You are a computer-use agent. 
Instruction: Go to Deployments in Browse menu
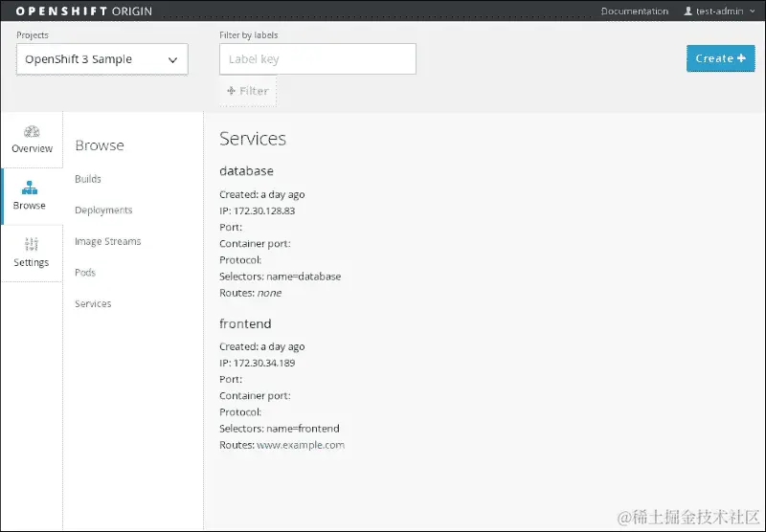click(x=103, y=210)
